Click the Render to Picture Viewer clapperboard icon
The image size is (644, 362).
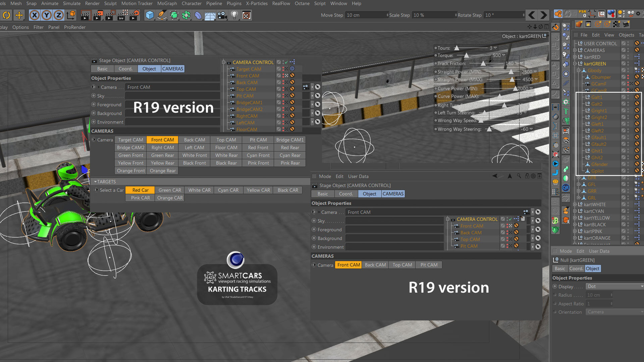coord(98,15)
